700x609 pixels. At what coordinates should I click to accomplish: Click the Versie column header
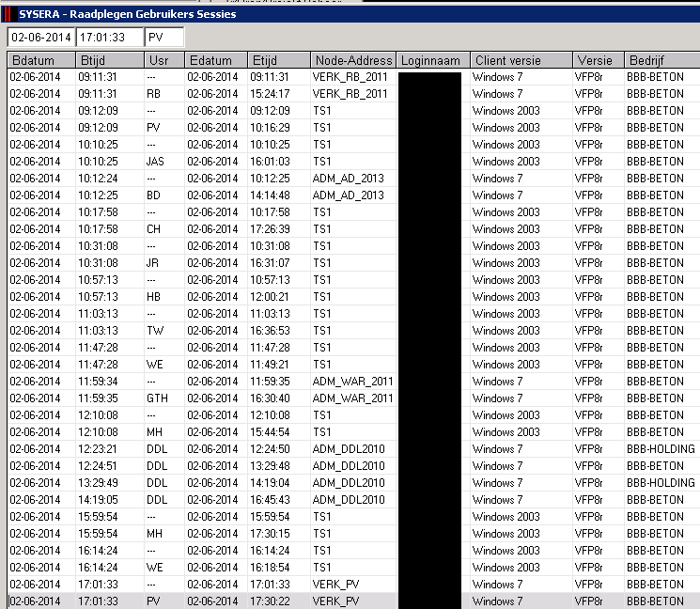tap(599, 60)
